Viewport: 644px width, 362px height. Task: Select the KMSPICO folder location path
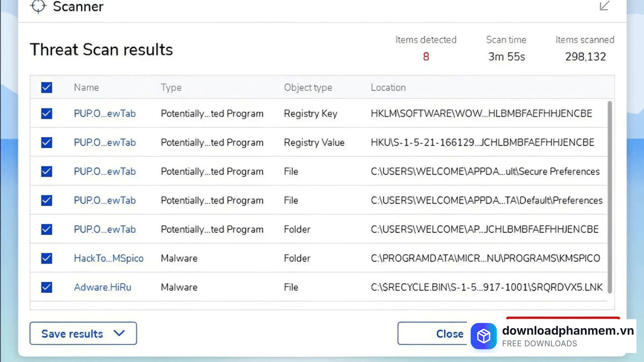coord(485,258)
